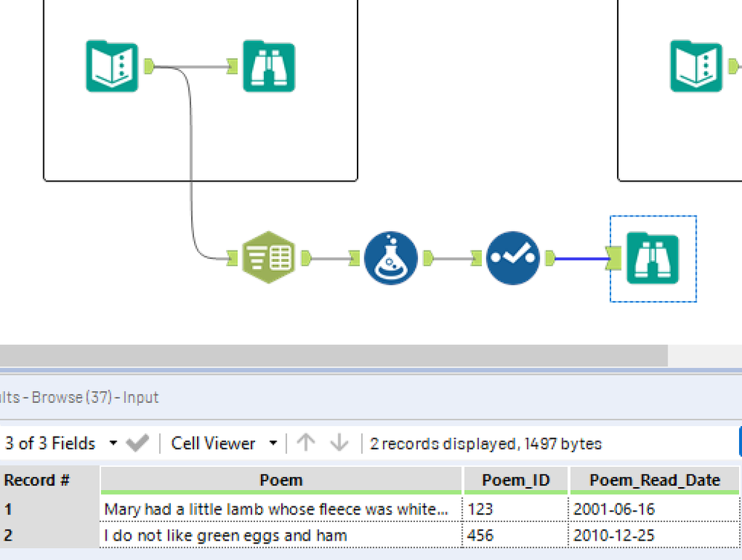This screenshot has height=560, width=742.
Task: Select the blue Select checkmark tool
Action: pyautogui.click(x=513, y=258)
